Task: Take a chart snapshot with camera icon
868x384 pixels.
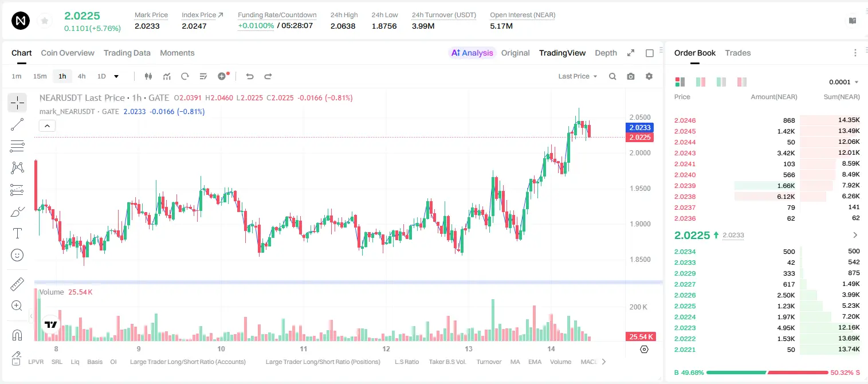Action: point(631,76)
